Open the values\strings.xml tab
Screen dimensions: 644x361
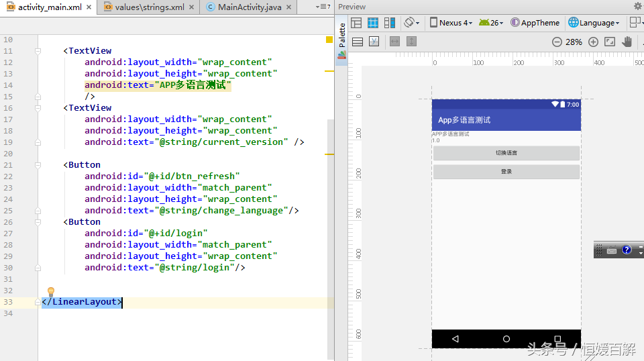149,7
